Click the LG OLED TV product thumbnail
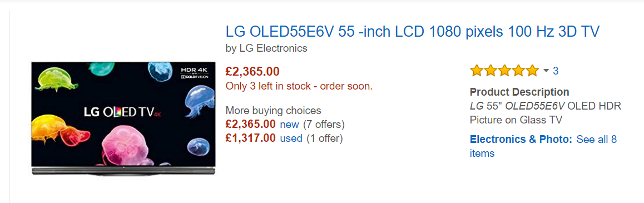Screen dimensions: 644x203 (123, 119)
